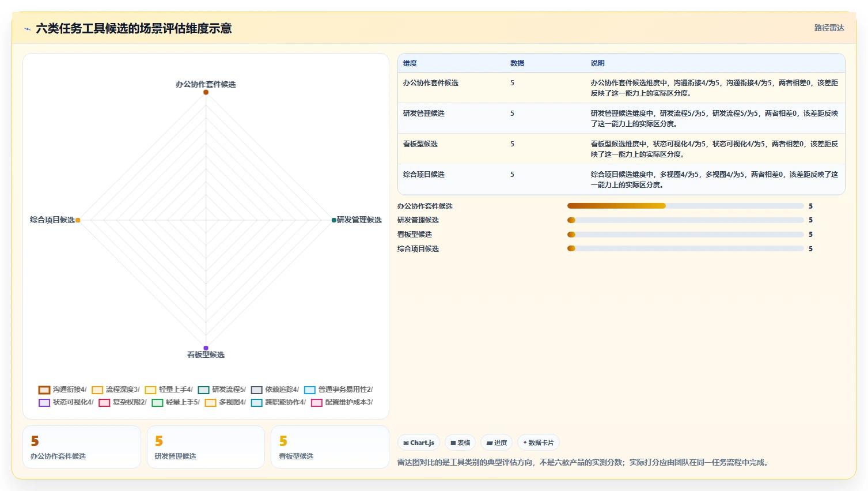Open the 研发管理候选 data card
Screen dimensions: 868x491
206,447
